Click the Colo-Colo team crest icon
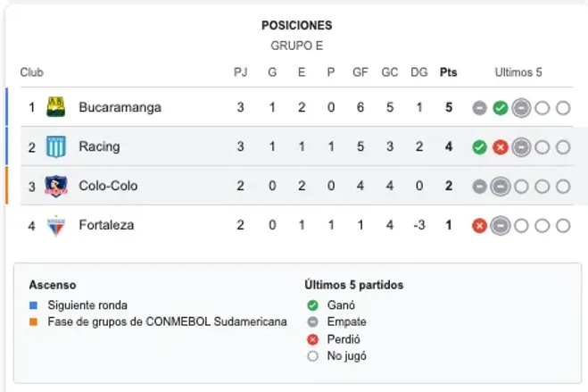This screenshot has width=588, height=392. pos(55,186)
